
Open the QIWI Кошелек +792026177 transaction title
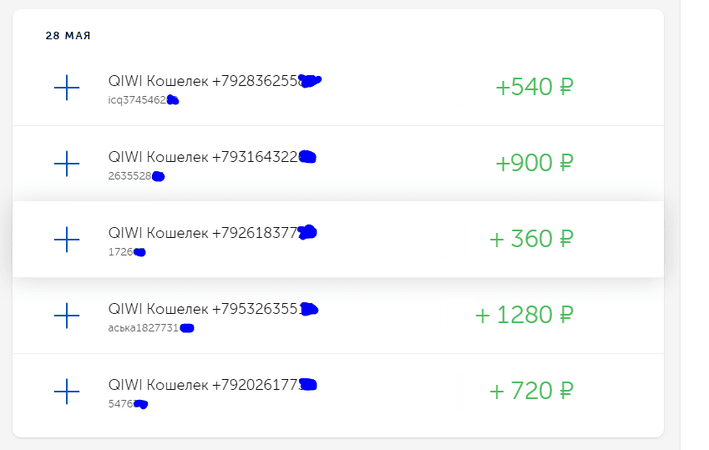213,385
